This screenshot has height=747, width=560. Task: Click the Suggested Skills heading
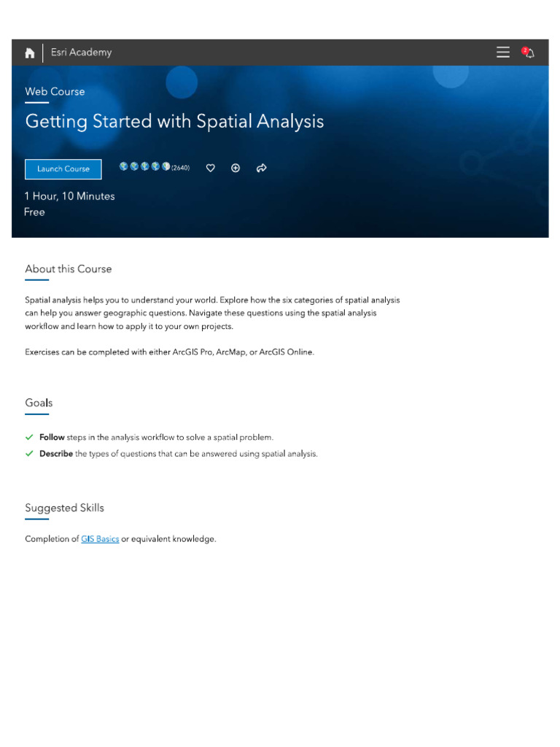tap(64, 508)
